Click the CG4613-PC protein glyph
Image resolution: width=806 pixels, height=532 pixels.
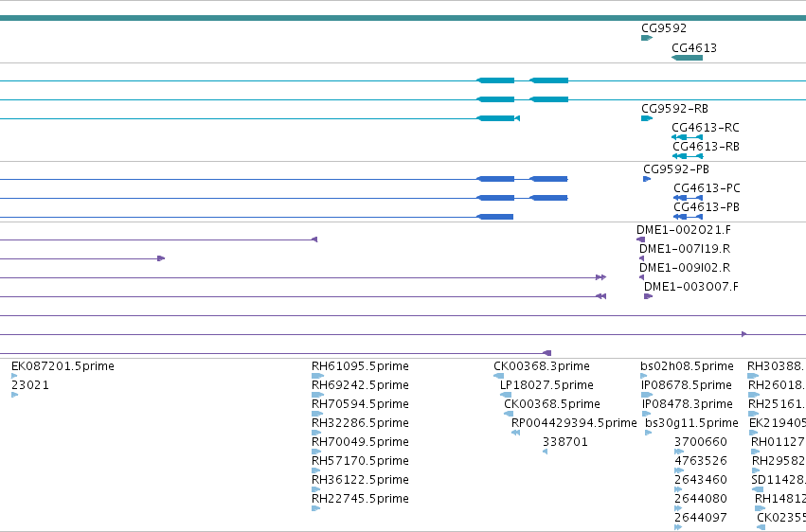coord(688,198)
